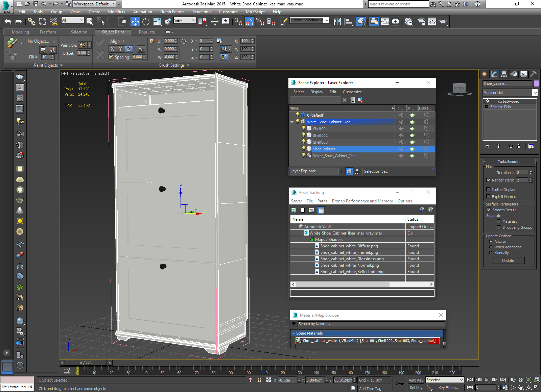Switch to the Create command panel tab

click(x=485, y=74)
